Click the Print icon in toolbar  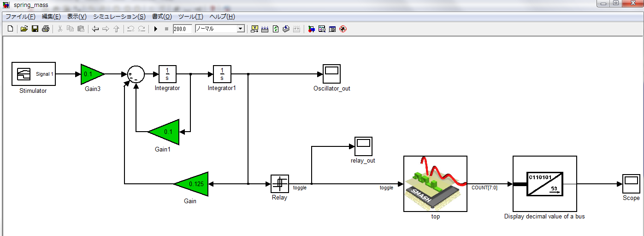point(45,29)
